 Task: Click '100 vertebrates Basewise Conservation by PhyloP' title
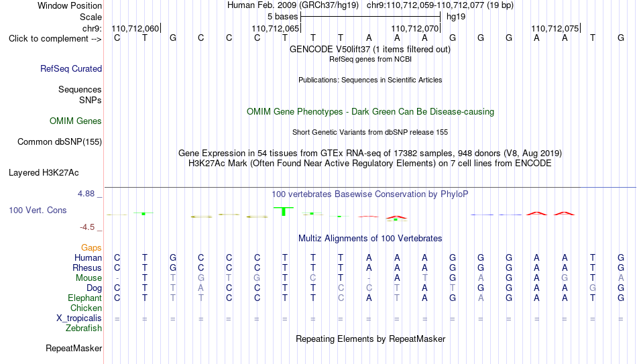370,194
